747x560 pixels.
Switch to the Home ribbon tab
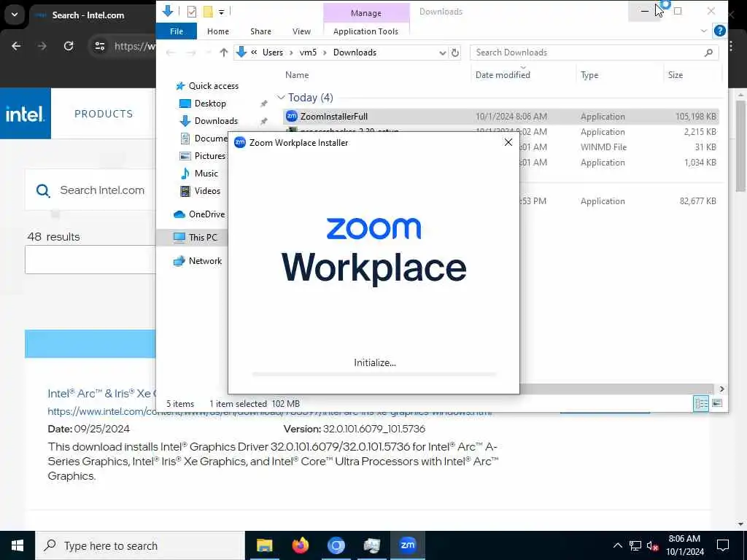(x=217, y=31)
